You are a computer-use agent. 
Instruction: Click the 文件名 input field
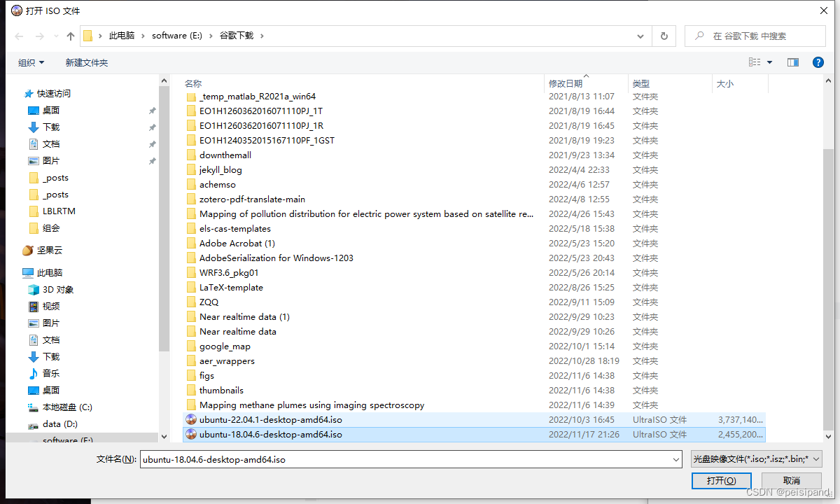click(405, 460)
